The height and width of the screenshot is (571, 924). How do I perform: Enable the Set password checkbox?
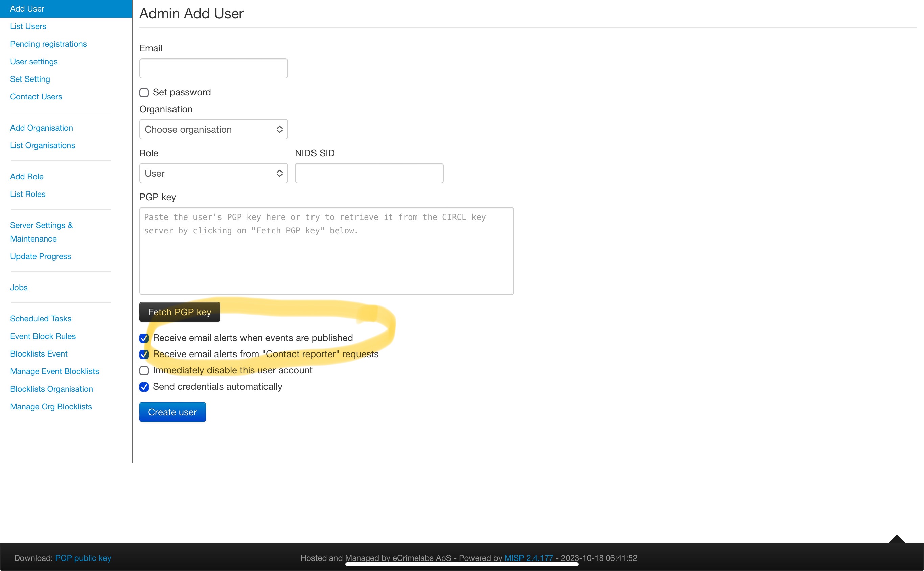(x=144, y=93)
